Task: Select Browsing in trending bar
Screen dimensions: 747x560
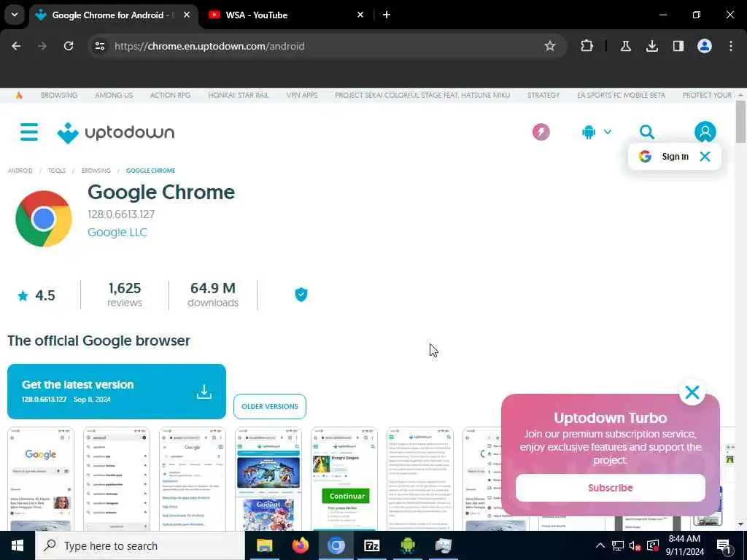Action: (59, 96)
